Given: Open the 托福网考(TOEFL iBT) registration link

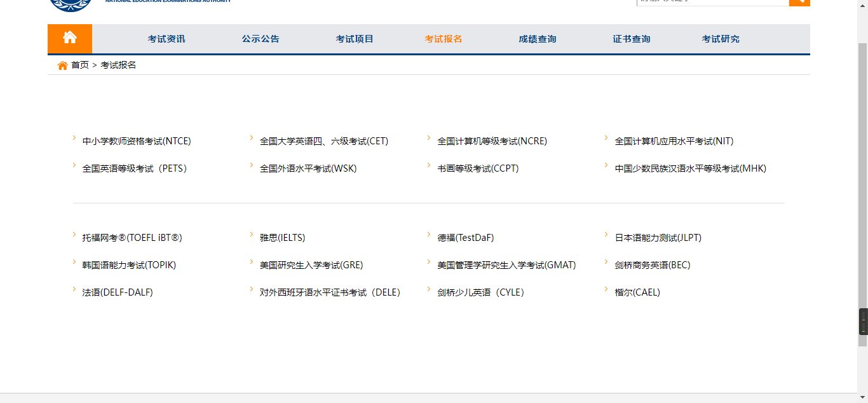Looking at the screenshot, I should [132, 237].
